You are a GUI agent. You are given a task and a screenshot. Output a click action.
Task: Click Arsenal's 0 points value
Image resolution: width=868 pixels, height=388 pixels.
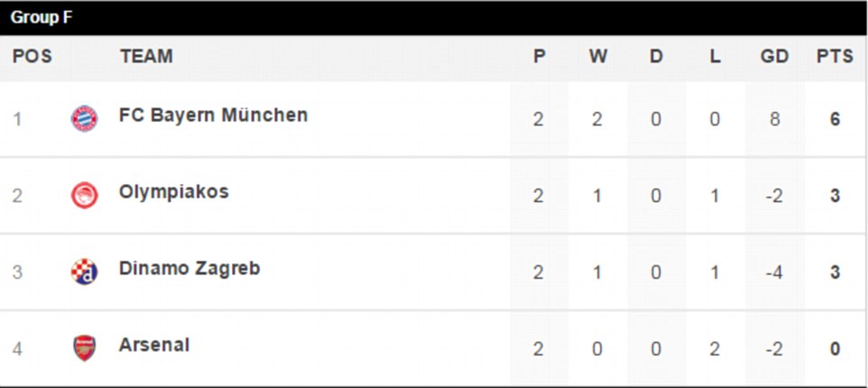tap(835, 348)
